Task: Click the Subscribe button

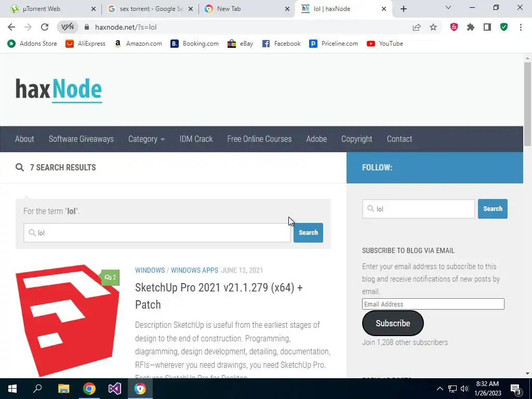Action: click(393, 323)
